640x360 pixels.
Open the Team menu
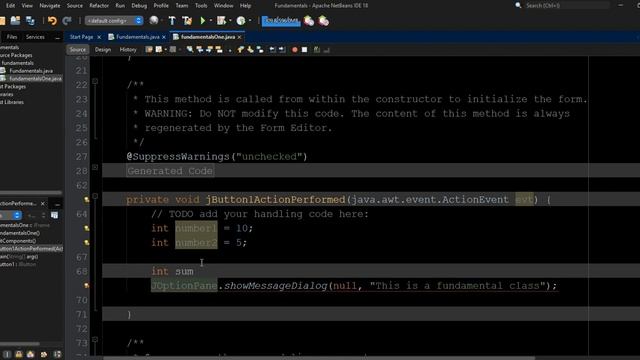pyautogui.click(x=182, y=6)
